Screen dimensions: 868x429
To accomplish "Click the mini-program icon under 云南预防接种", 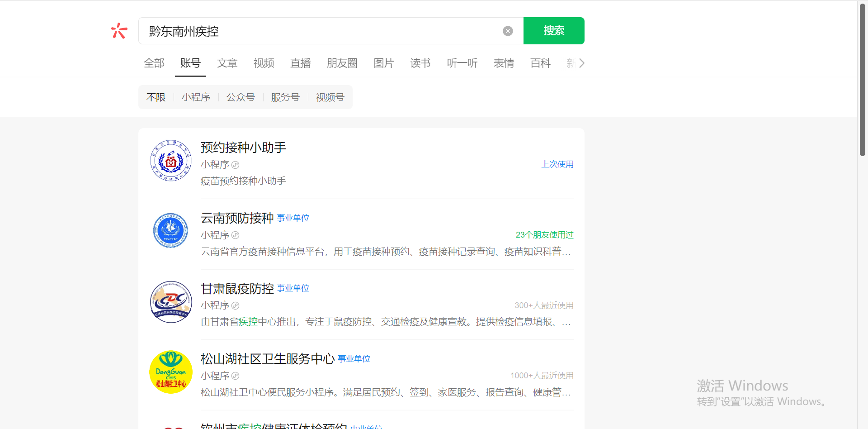I will pyautogui.click(x=235, y=235).
